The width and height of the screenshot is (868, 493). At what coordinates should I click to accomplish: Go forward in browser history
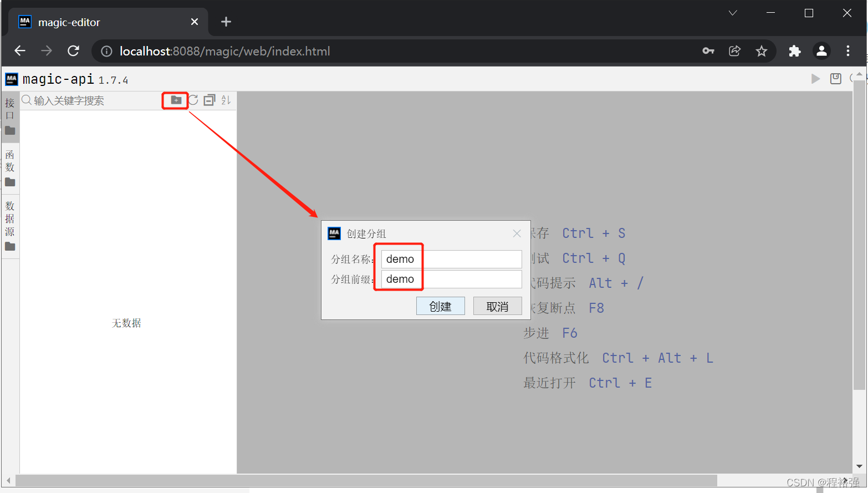47,51
